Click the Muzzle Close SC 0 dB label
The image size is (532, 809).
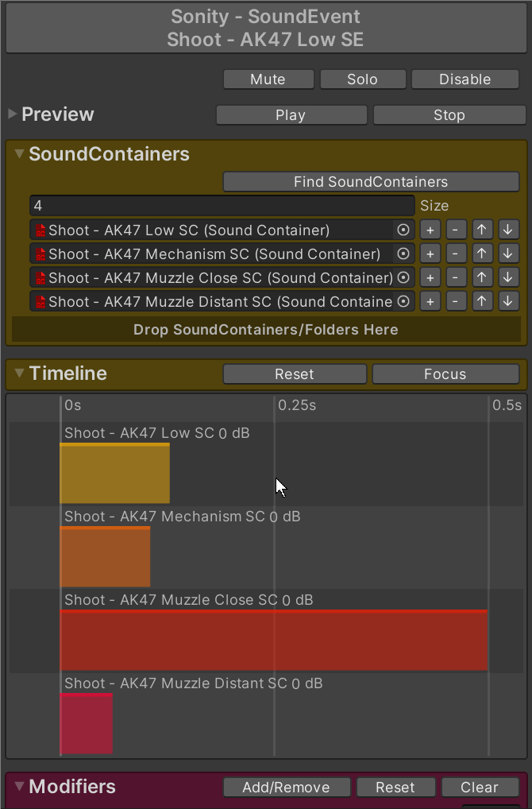(x=189, y=600)
